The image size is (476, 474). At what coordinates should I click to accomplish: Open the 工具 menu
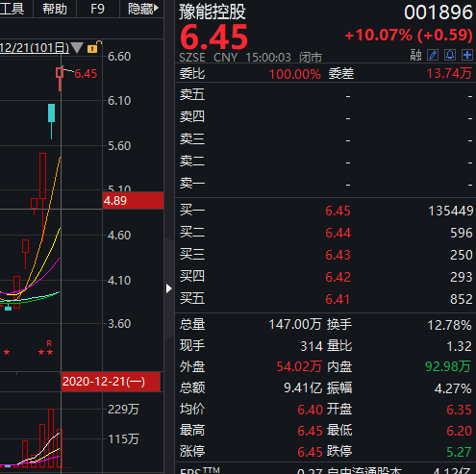pyautogui.click(x=12, y=9)
